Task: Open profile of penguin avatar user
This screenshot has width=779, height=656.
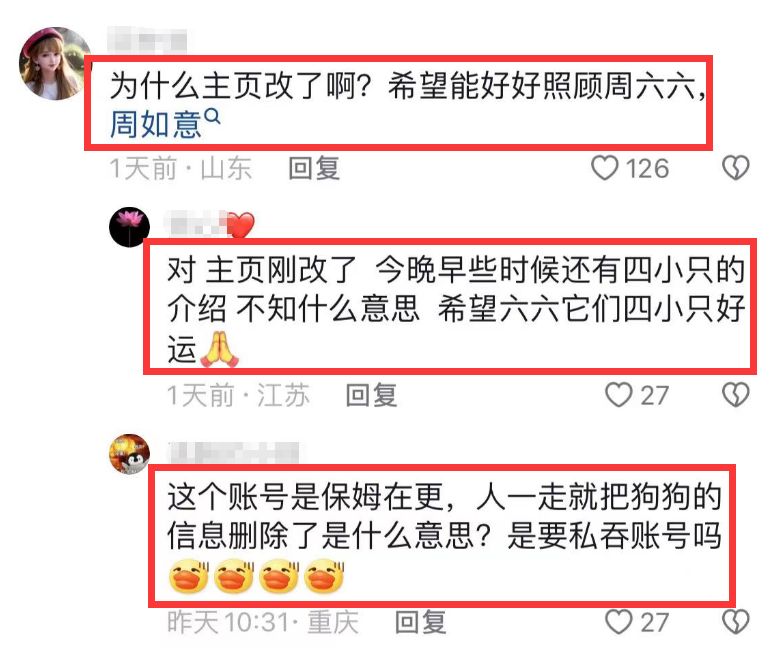Action: click(x=129, y=454)
